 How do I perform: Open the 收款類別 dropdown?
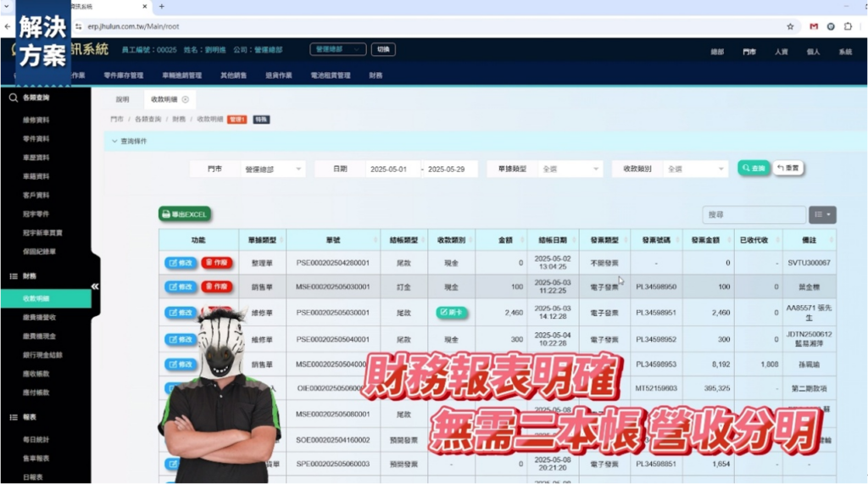tap(695, 170)
